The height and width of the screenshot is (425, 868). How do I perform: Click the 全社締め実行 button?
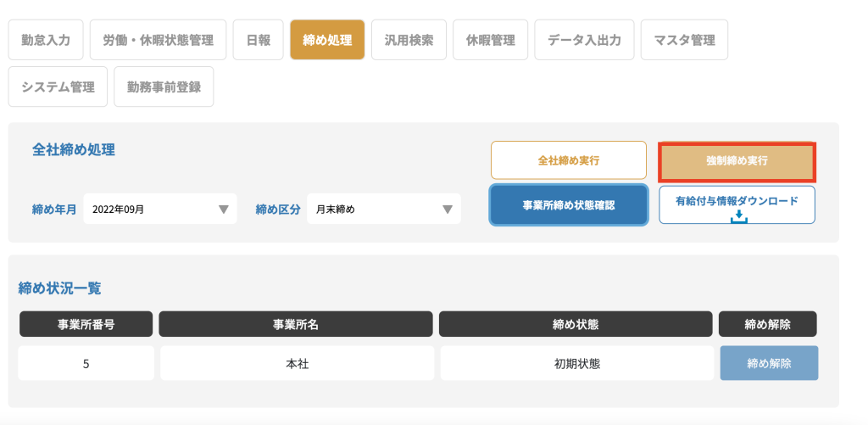click(x=569, y=160)
